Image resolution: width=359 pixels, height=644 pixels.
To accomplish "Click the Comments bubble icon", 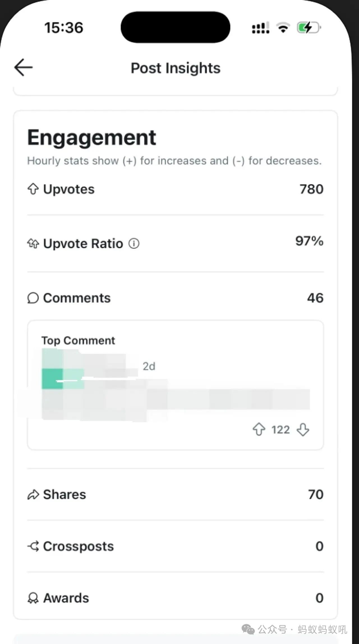I will point(33,298).
